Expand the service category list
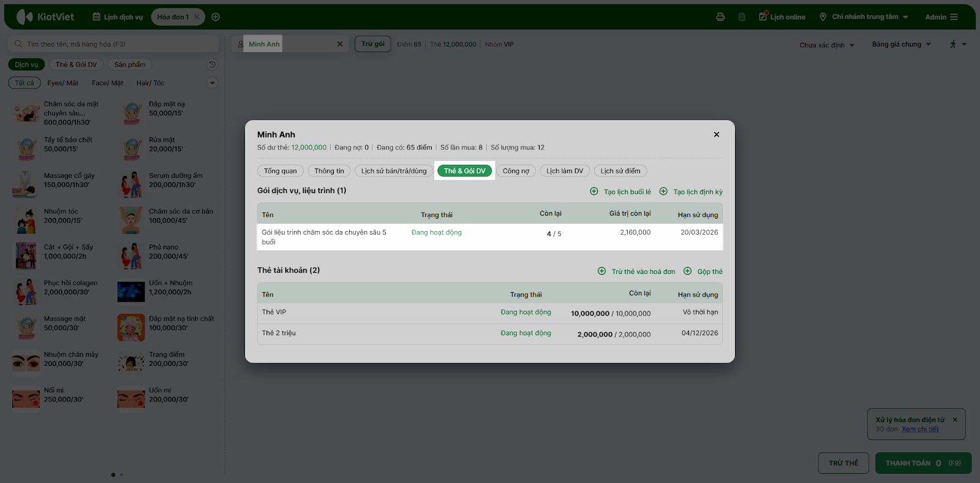 coord(213,83)
